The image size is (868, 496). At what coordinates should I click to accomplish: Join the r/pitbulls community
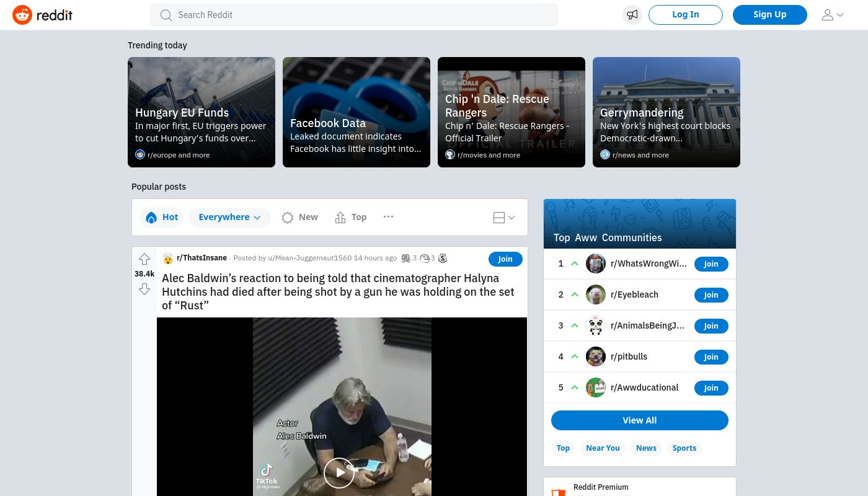(711, 356)
